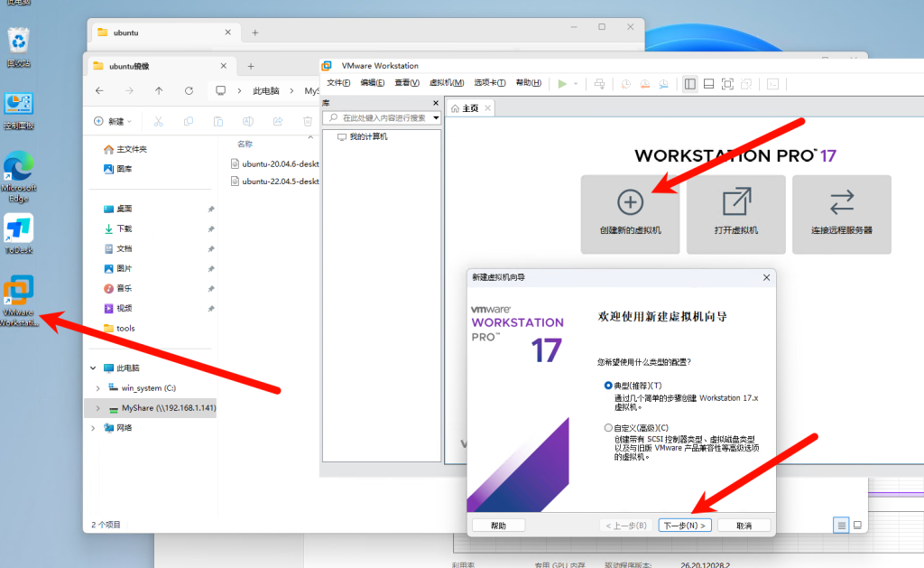Select the ubuntu-20.04.6-desktop file
The image size is (924, 568).
click(x=275, y=164)
